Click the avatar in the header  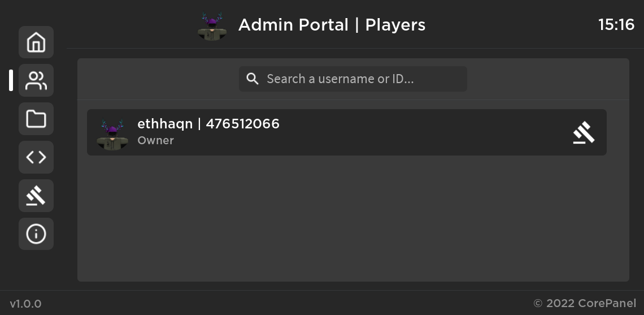pos(212,27)
